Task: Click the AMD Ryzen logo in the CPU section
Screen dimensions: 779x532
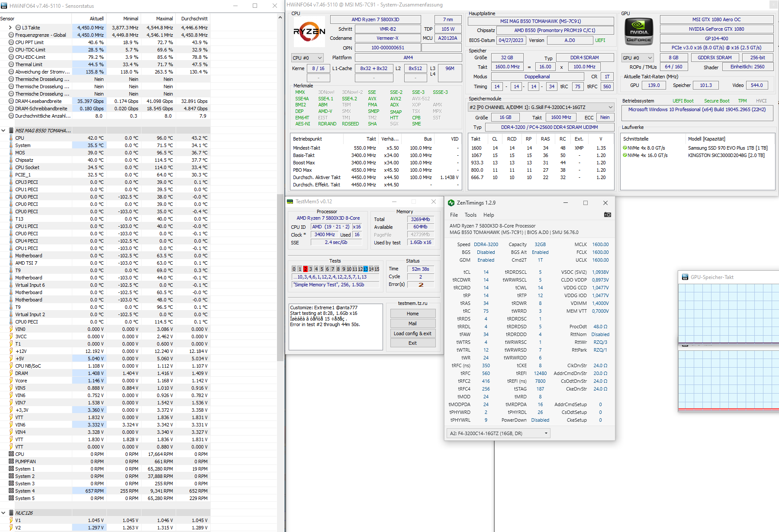Action: 310,32
